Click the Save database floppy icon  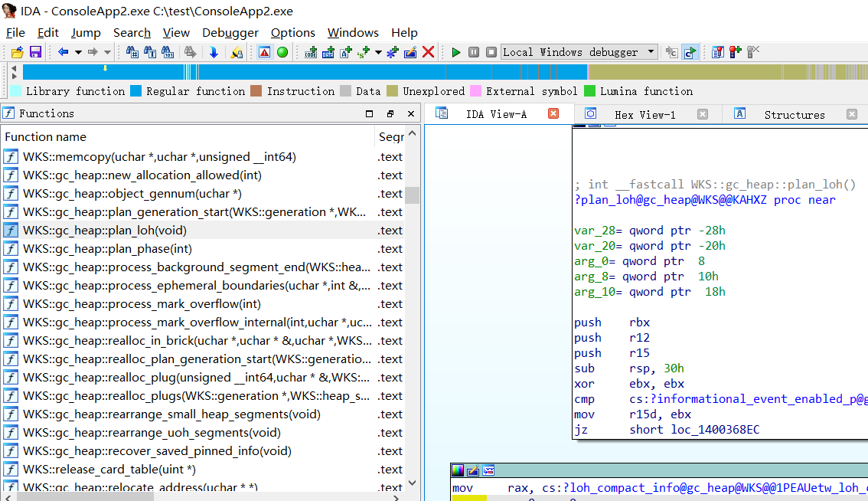point(35,52)
